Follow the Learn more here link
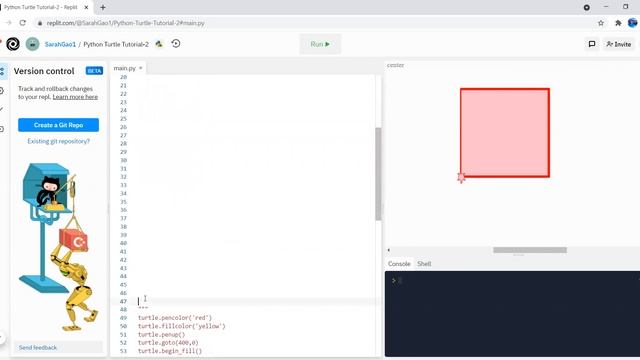Viewport: 640px width, 360px height. (x=75, y=97)
